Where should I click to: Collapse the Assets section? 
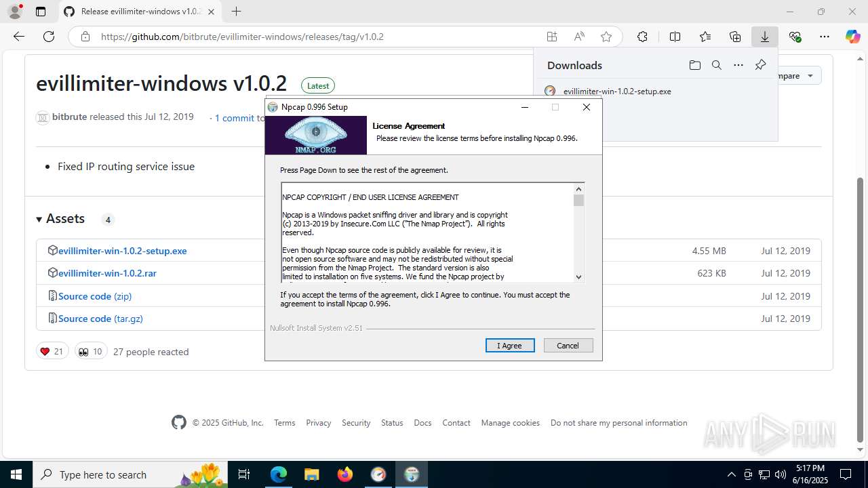pyautogui.click(x=60, y=218)
